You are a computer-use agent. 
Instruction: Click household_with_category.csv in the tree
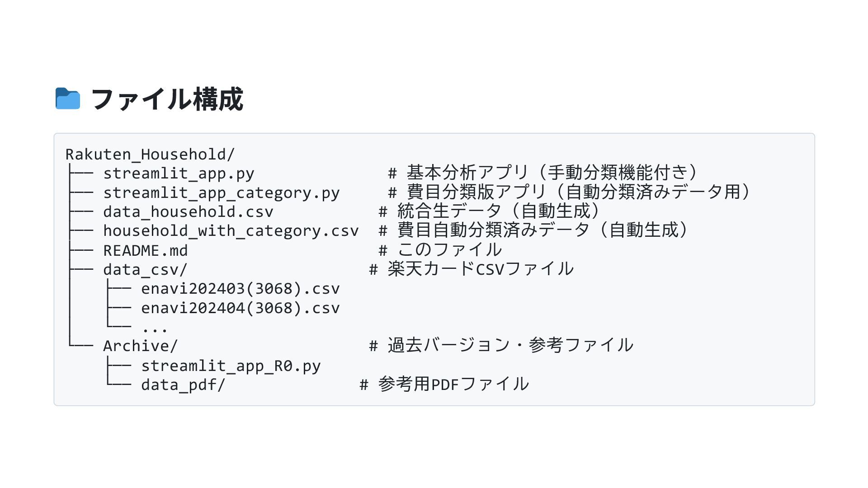(x=231, y=231)
